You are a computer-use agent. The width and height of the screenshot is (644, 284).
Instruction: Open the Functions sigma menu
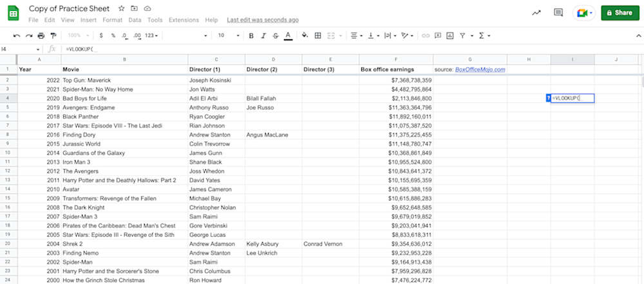pos(484,36)
